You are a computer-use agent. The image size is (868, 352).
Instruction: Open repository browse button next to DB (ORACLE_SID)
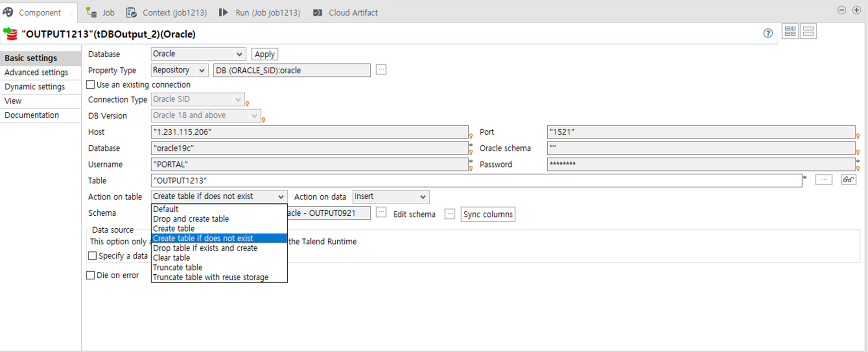pyautogui.click(x=381, y=69)
